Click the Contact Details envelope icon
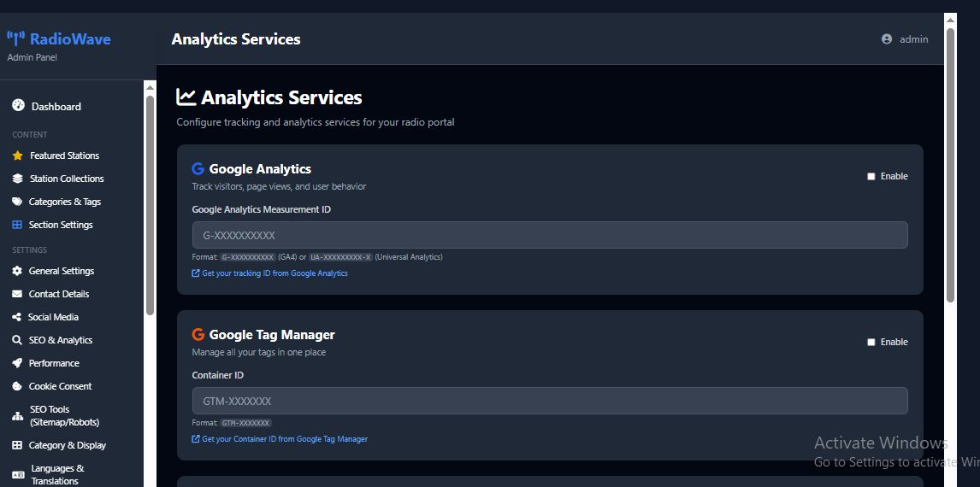The height and width of the screenshot is (487, 980). [17, 294]
